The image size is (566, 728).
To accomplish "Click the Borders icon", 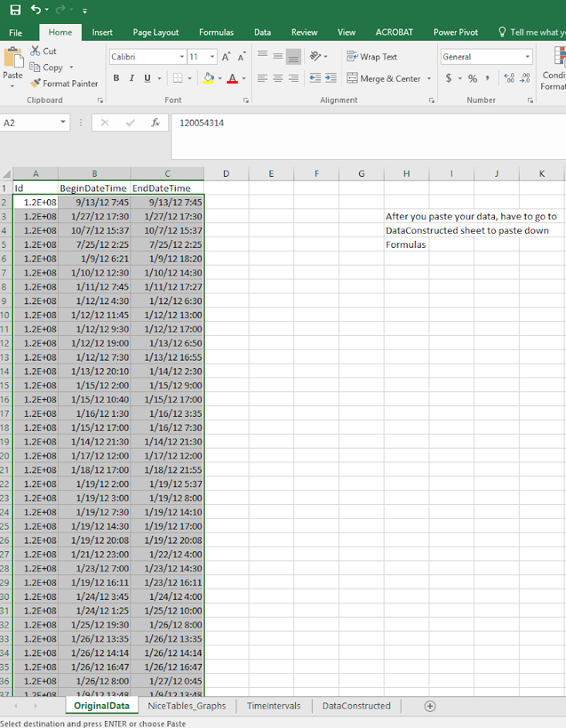I will (x=178, y=79).
